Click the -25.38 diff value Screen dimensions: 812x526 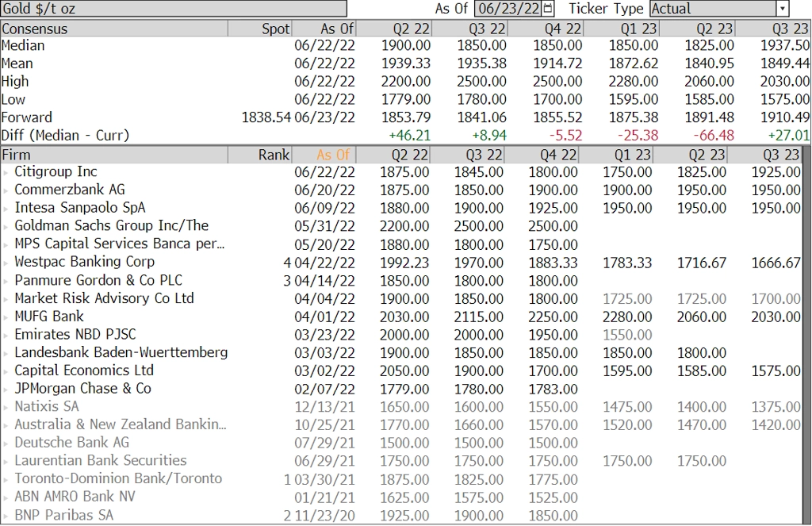[x=638, y=136]
